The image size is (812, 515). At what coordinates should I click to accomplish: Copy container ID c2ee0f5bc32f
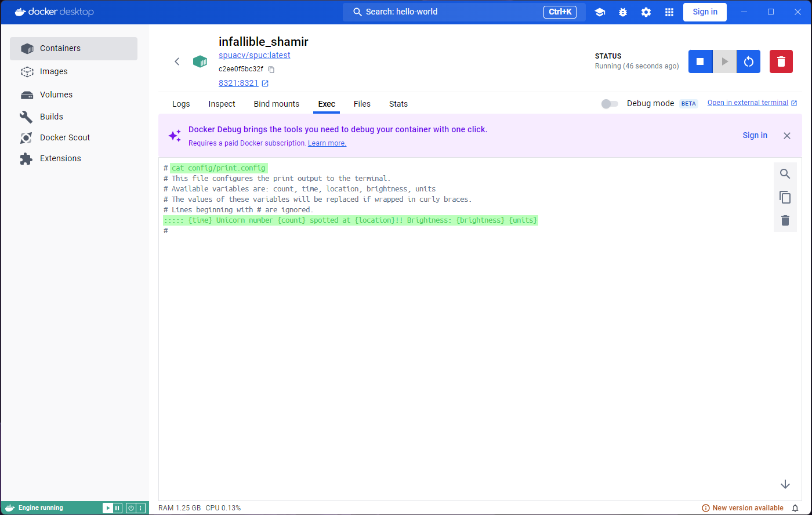tap(271, 69)
